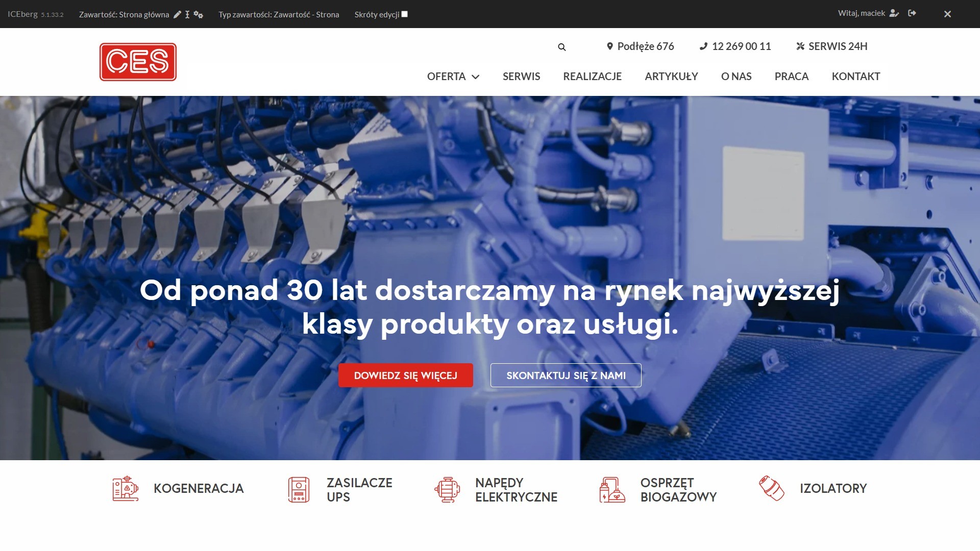Open the REALIZACJE menu item
Screen dimensions: 980x551
tap(592, 77)
